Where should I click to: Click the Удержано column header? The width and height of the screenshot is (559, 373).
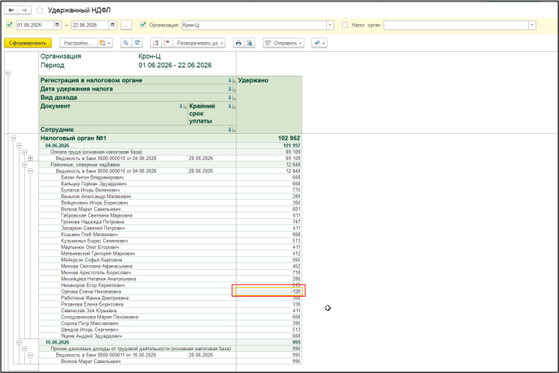click(269, 104)
